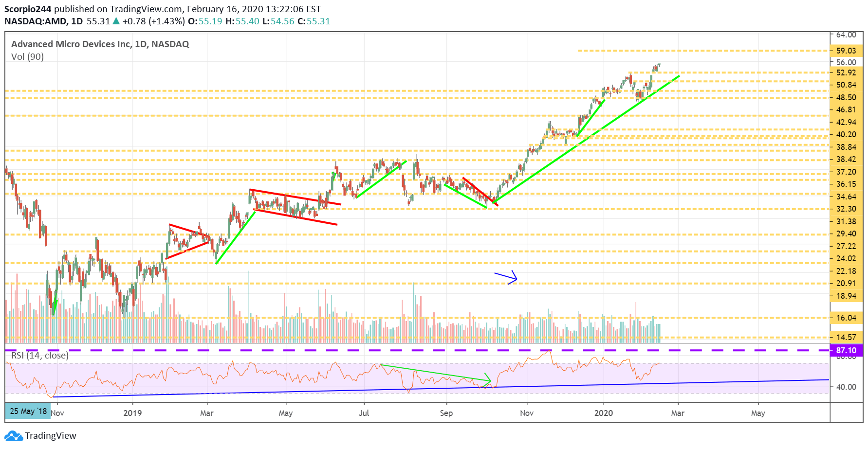
Task: Click the 16.04 volume level label
Action: pos(846,318)
